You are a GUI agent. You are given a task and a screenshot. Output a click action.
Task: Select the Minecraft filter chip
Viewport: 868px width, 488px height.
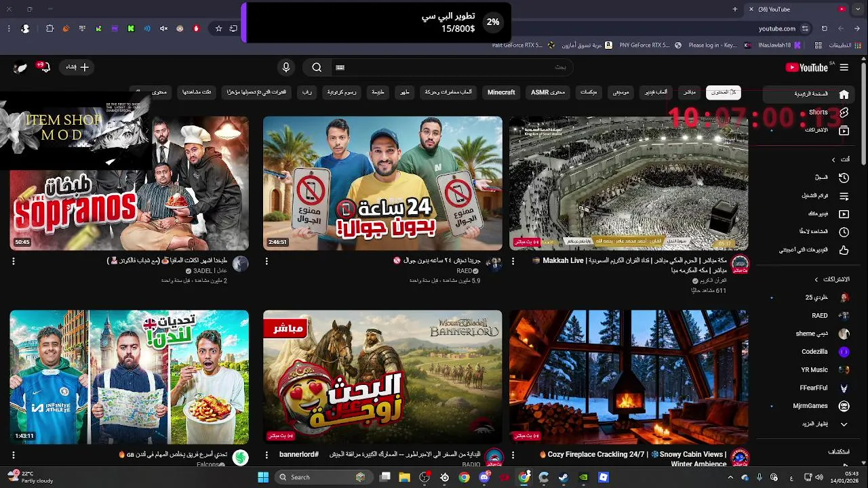(501, 92)
